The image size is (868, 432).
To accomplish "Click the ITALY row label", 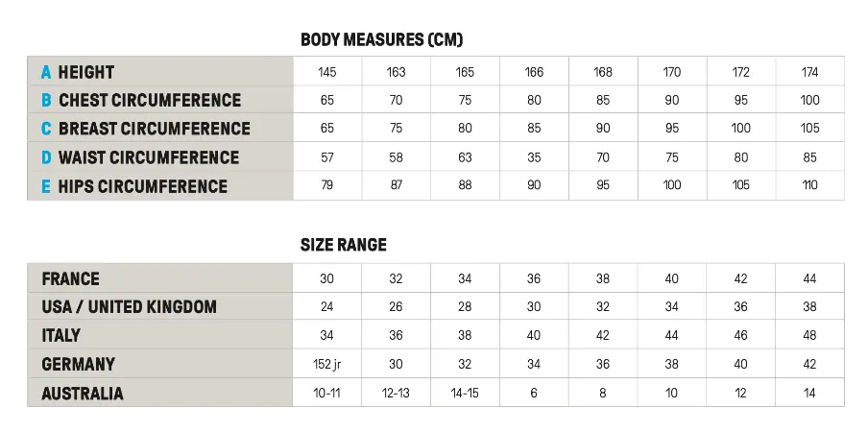I will 61,336.
